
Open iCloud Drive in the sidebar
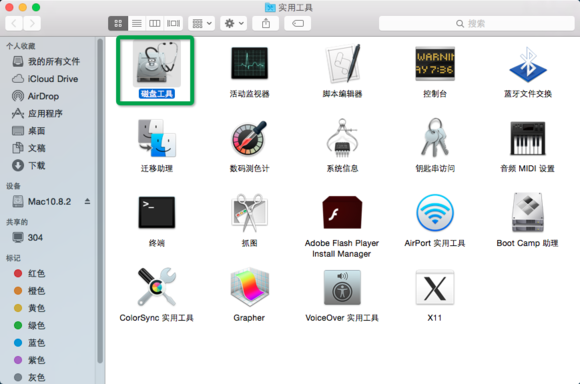(46, 79)
